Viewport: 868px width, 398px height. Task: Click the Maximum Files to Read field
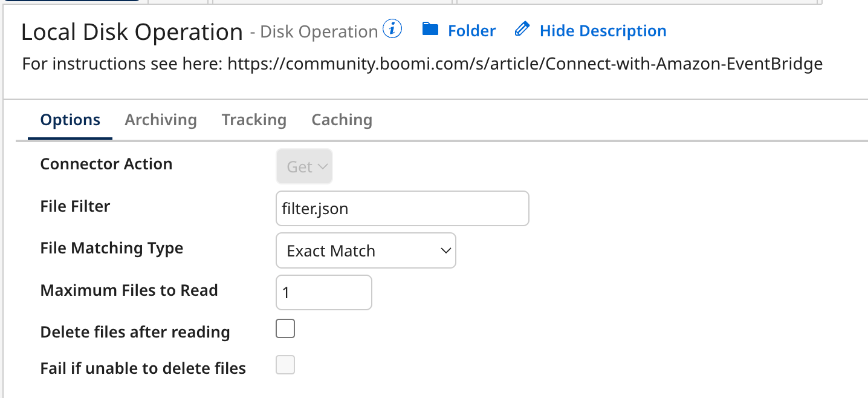323,292
